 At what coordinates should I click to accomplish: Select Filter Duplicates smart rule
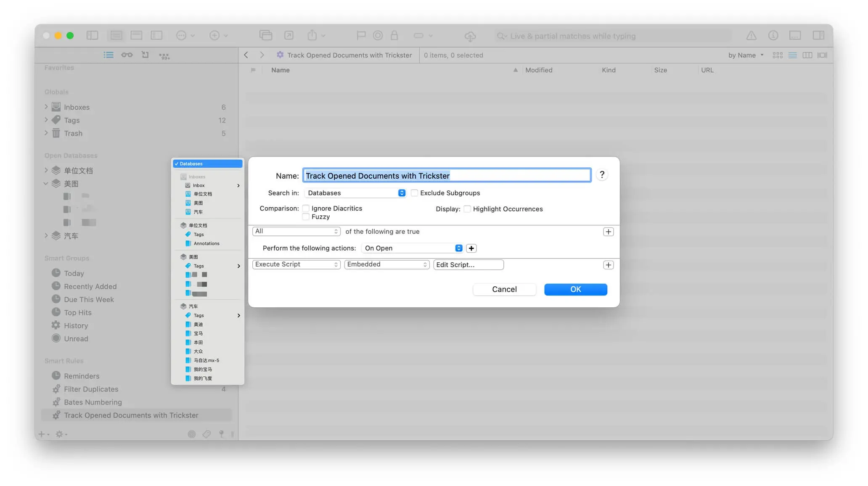tap(137, 389)
